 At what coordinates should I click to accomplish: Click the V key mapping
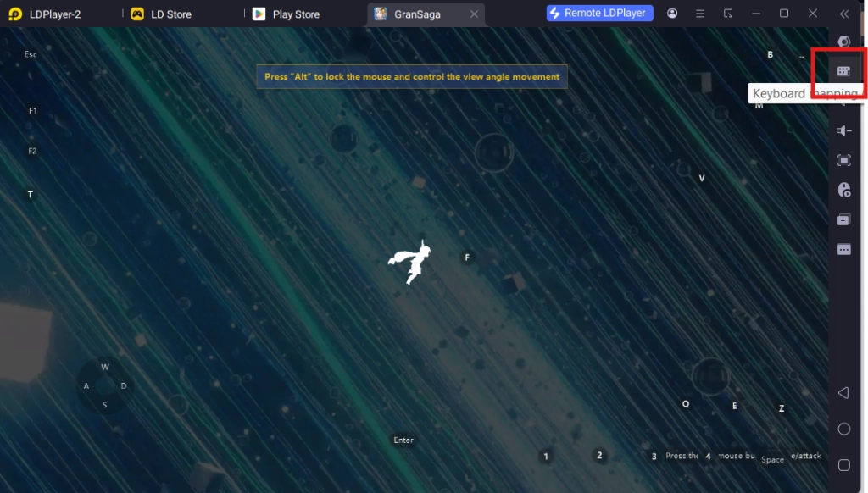[701, 178]
